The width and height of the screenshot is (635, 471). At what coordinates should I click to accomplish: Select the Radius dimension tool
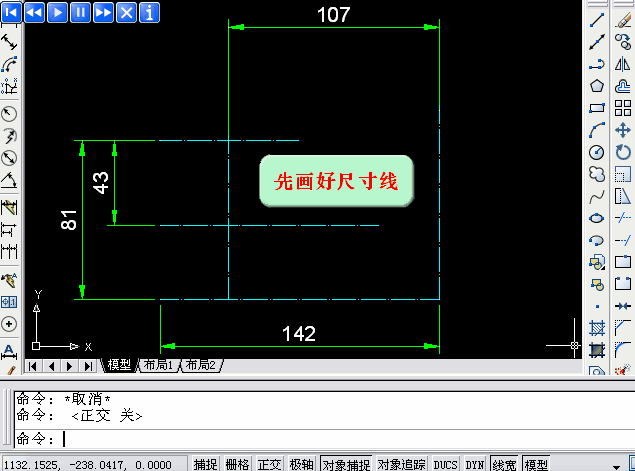coord(9,114)
